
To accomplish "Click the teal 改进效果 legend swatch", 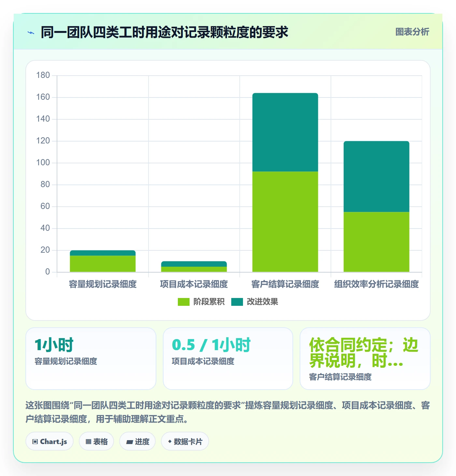I will point(237,302).
